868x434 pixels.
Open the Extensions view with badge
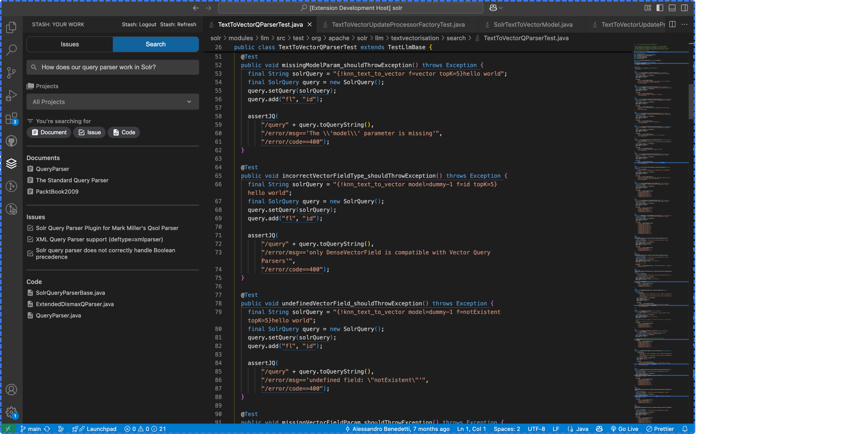[11, 118]
